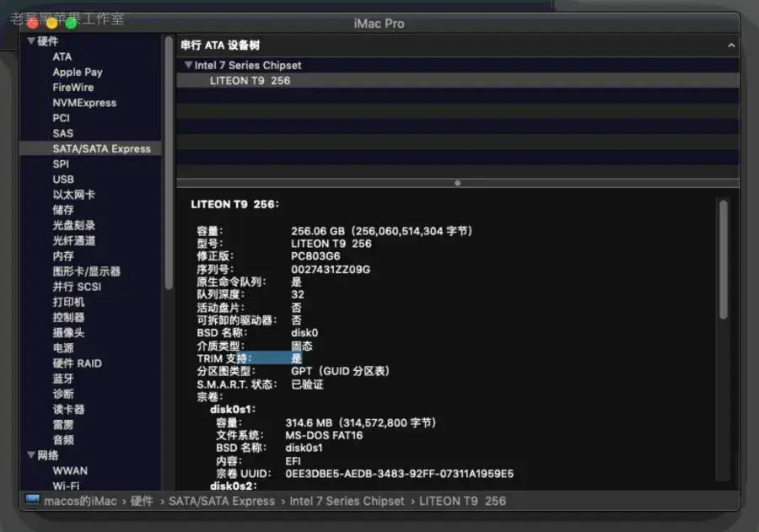Viewport: 759px width, 532px height.
Task: Select Apple Pay in the sidebar
Action: [78, 73]
